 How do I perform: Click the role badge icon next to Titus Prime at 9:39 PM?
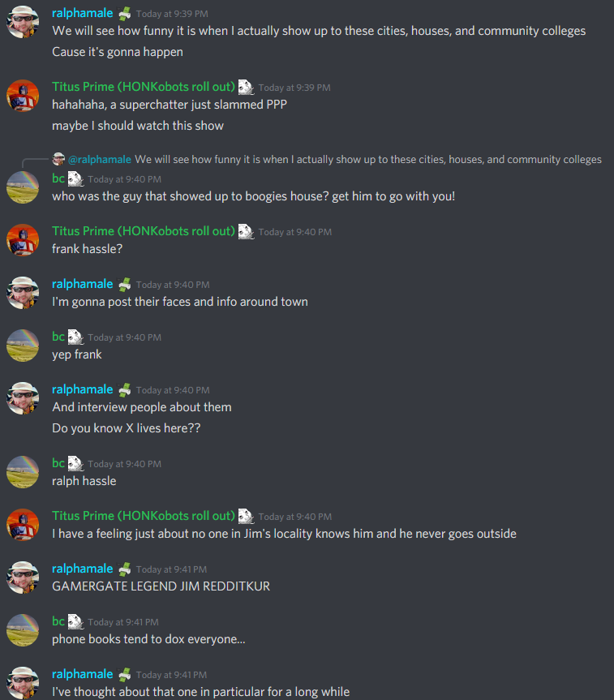(246, 87)
